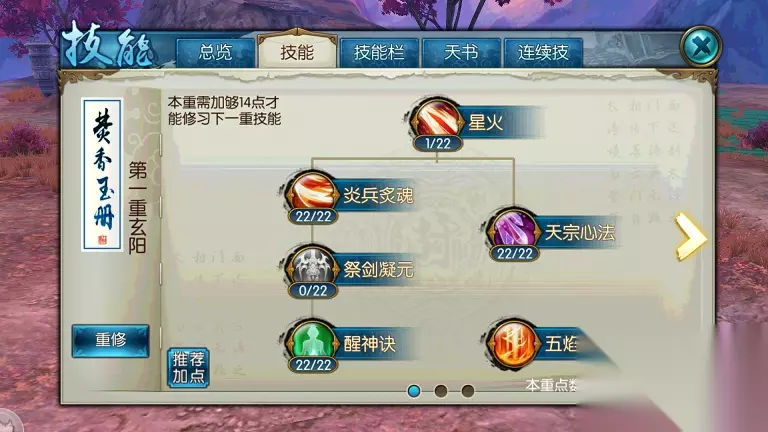Switch to the 天书 tab
The width and height of the screenshot is (768, 432).
click(x=461, y=52)
